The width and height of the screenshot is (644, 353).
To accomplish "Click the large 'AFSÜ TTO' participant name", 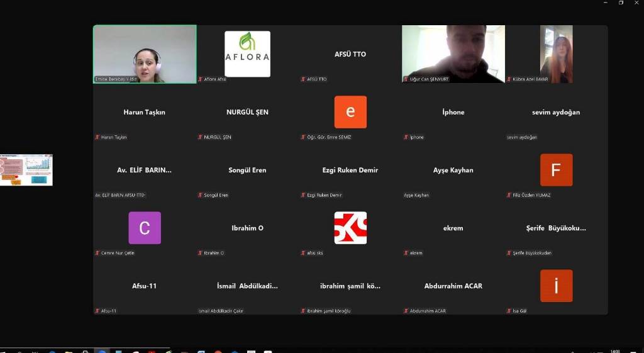I will (350, 54).
